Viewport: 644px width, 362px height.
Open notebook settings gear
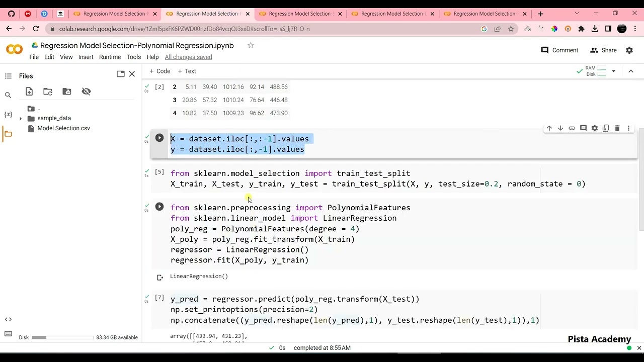[x=629, y=50]
